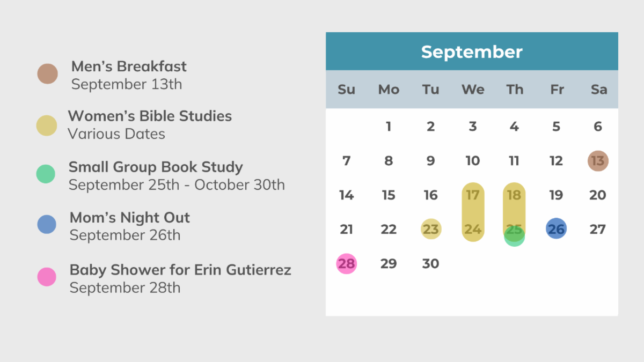Select September 13 on the calendar

click(x=598, y=160)
